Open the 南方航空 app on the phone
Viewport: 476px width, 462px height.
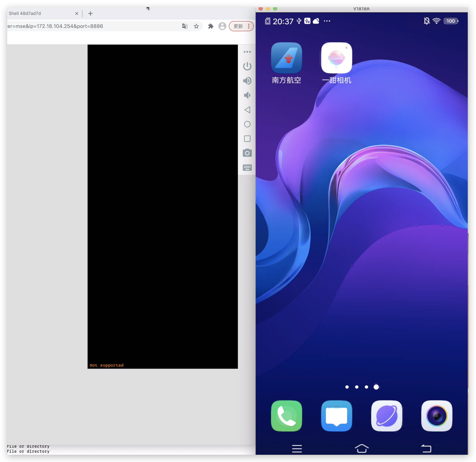[287, 63]
